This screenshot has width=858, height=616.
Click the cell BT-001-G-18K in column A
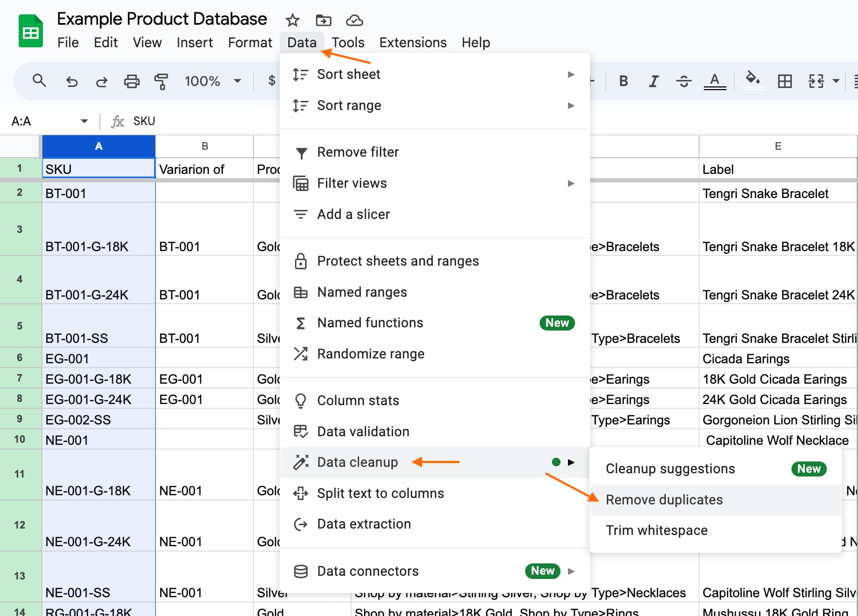99,229
